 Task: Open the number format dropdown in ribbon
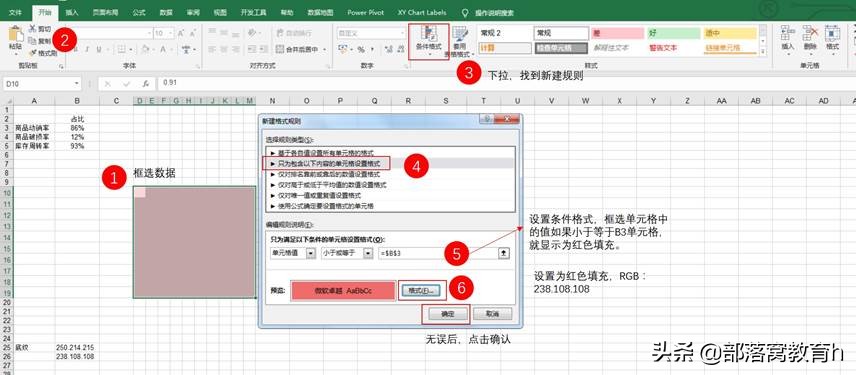coord(402,33)
